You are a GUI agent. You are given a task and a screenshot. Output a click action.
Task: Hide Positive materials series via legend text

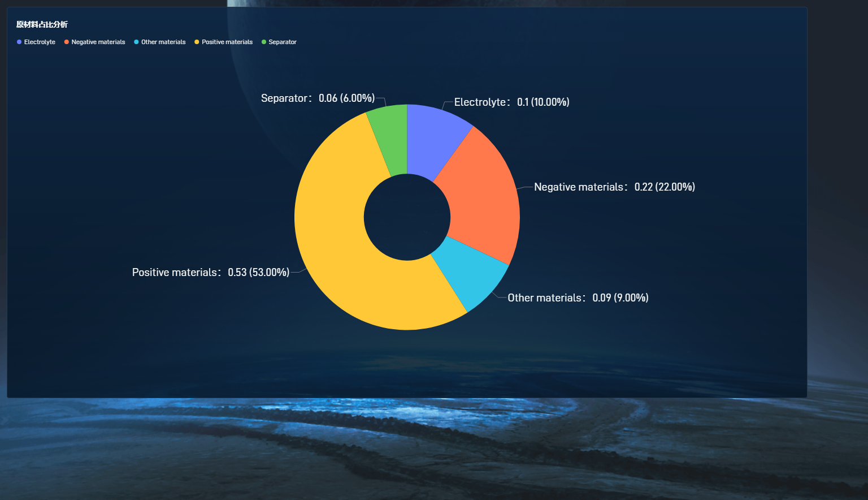(x=227, y=42)
